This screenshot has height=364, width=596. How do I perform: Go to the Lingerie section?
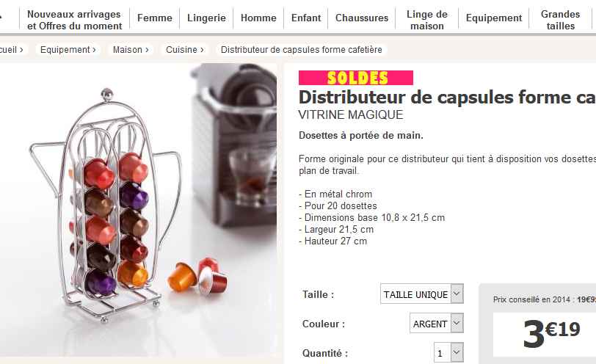tap(206, 18)
